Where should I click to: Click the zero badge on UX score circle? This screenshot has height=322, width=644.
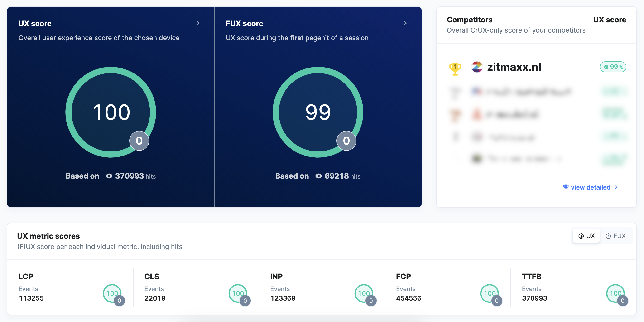[139, 141]
